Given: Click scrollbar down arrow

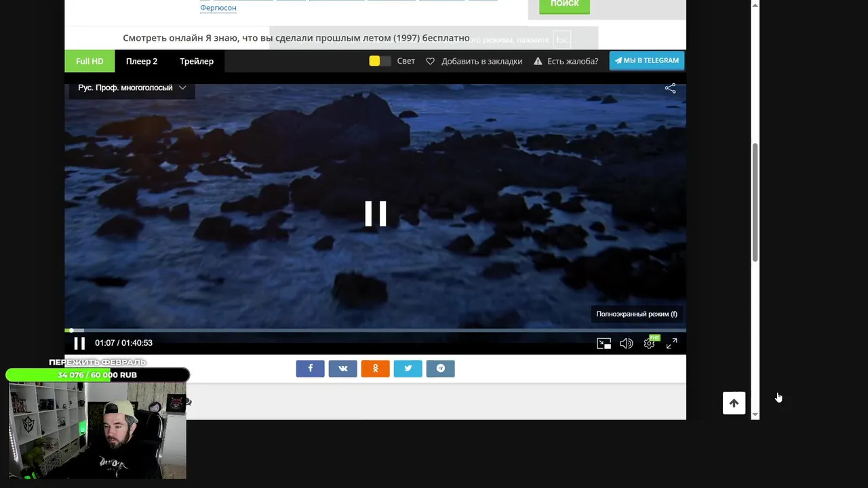Looking at the screenshot, I should click(755, 414).
